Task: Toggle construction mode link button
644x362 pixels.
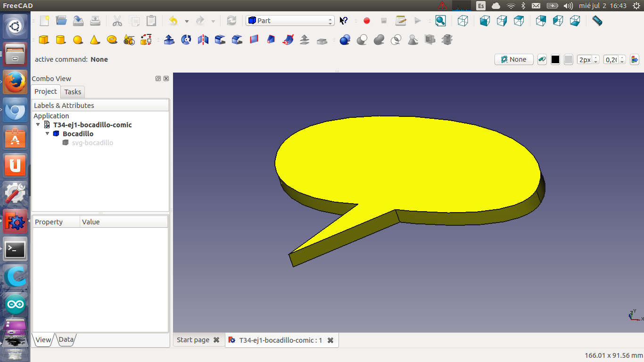Action: click(x=542, y=59)
